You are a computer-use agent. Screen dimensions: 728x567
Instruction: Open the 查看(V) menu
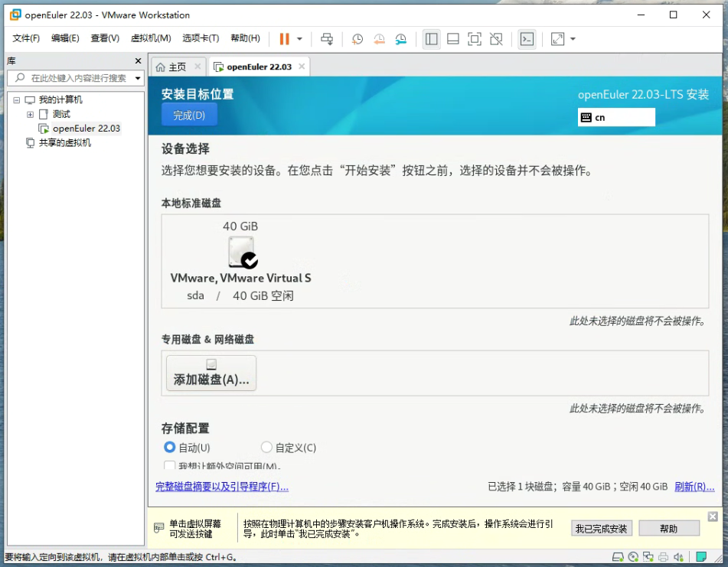(105, 38)
